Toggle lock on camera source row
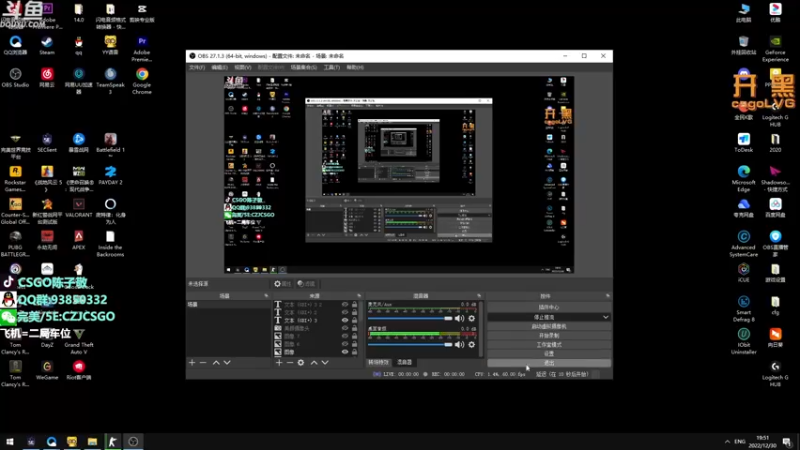Image resolution: width=800 pixels, height=450 pixels. pos(354,328)
